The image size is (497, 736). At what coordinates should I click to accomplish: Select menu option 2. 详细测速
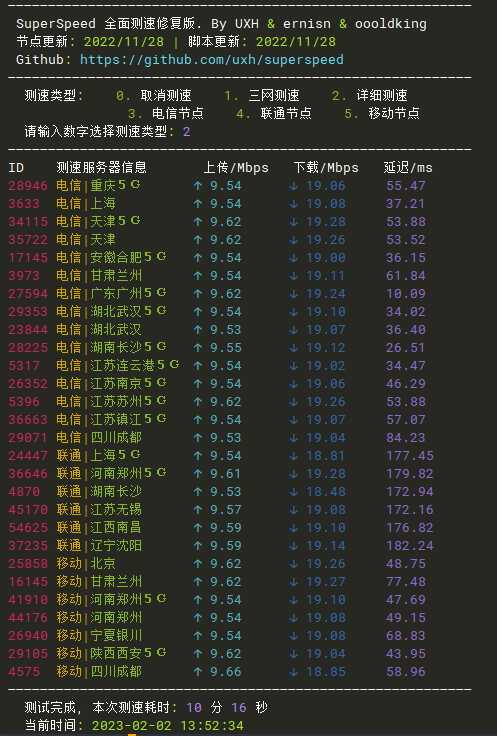[369, 96]
